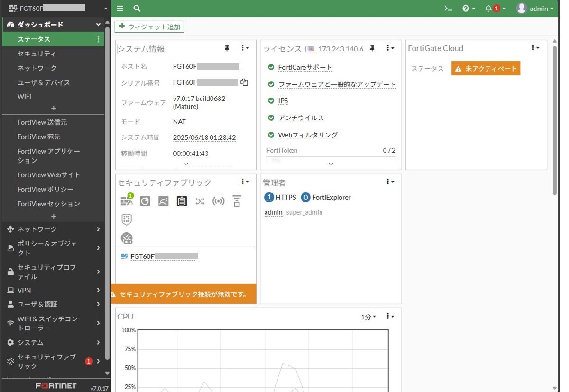This screenshot has height=392, width=569.
Task: Click the 未アクティベート status button
Action: point(486,69)
